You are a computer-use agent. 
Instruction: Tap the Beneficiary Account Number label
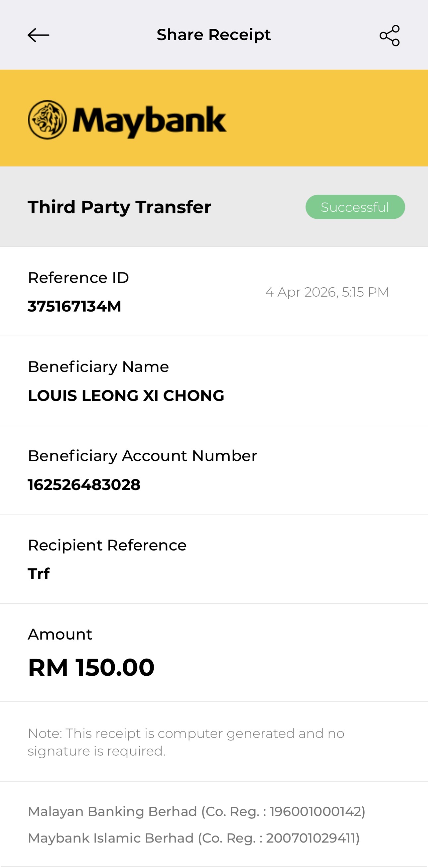142,456
